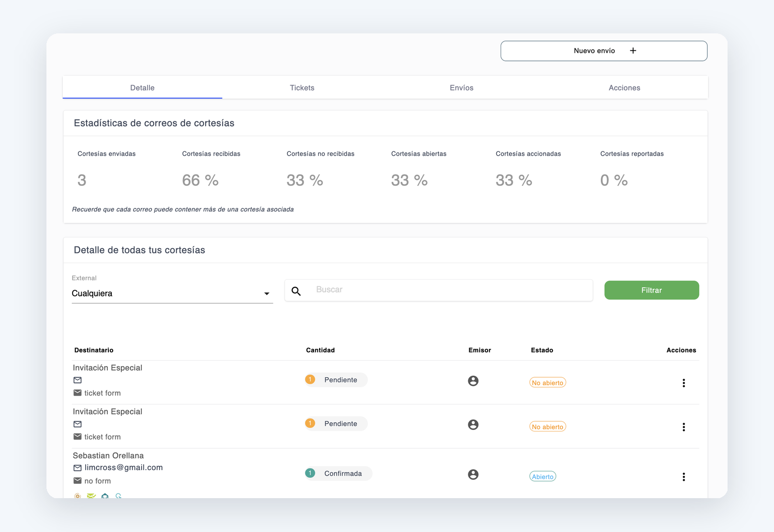The image size is (774, 532).
Task: Click outlined envelope icon in first Invitación Especial row
Action: [x=77, y=380]
